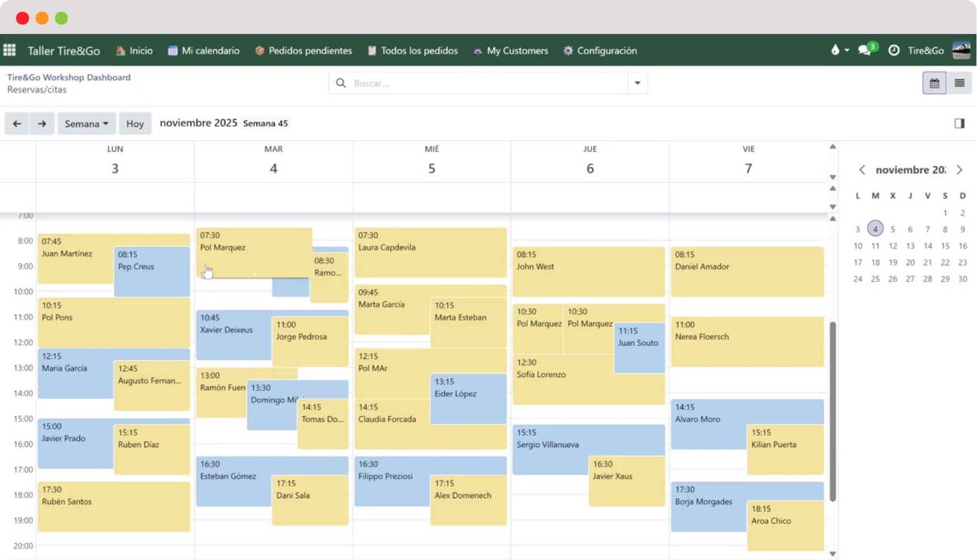977x560 pixels.
Task: Switch to calendar view icon
Action: 934,83
